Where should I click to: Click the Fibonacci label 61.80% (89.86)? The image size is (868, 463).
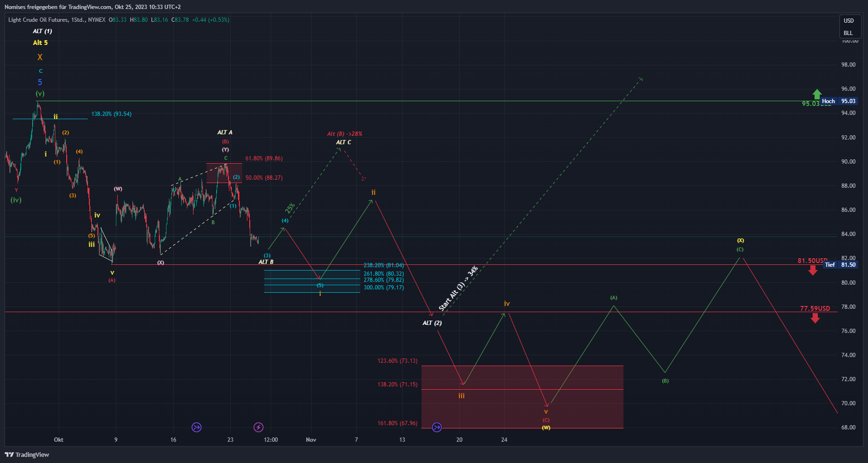(264, 158)
